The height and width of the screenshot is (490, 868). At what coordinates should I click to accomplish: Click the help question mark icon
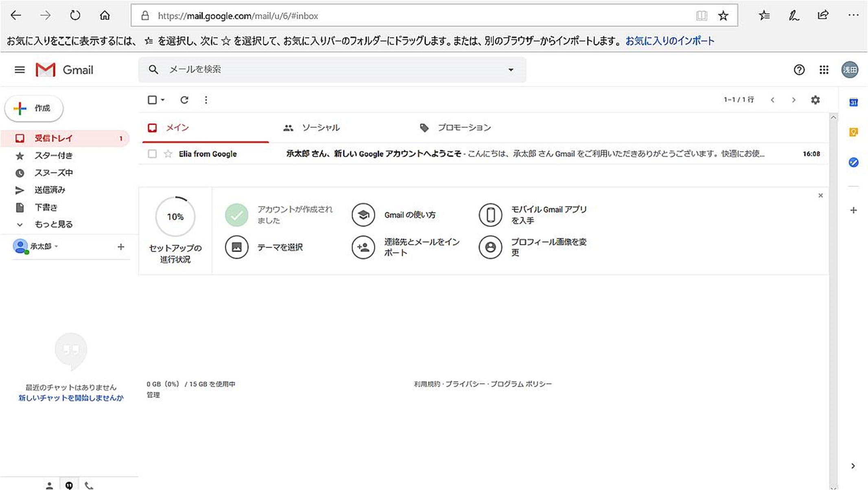pyautogui.click(x=799, y=70)
